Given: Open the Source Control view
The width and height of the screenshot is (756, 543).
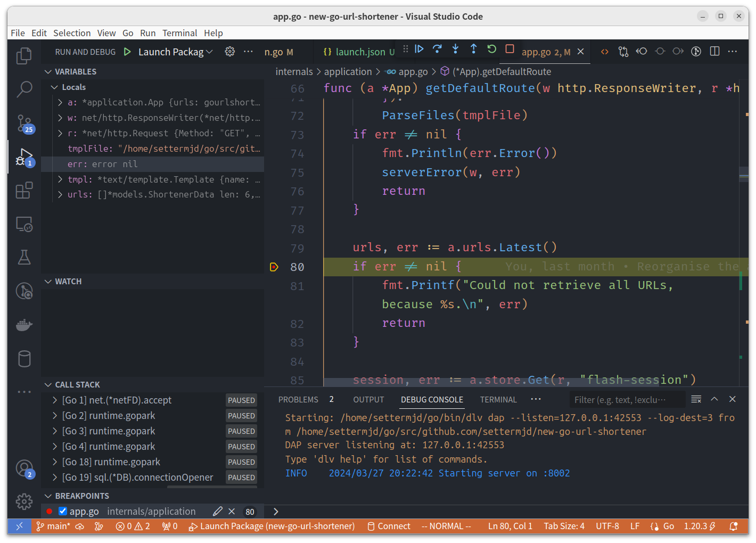Looking at the screenshot, I should point(24,123).
